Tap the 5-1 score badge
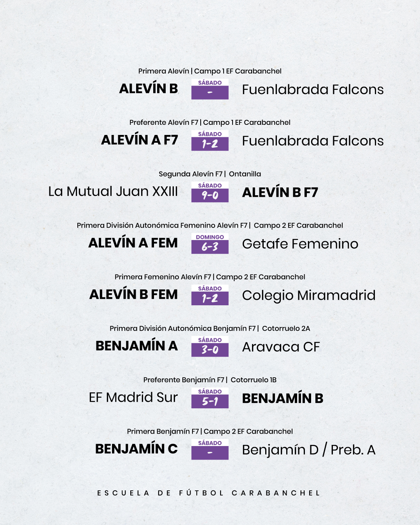Screen dimensions: 420x525 point(210,398)
